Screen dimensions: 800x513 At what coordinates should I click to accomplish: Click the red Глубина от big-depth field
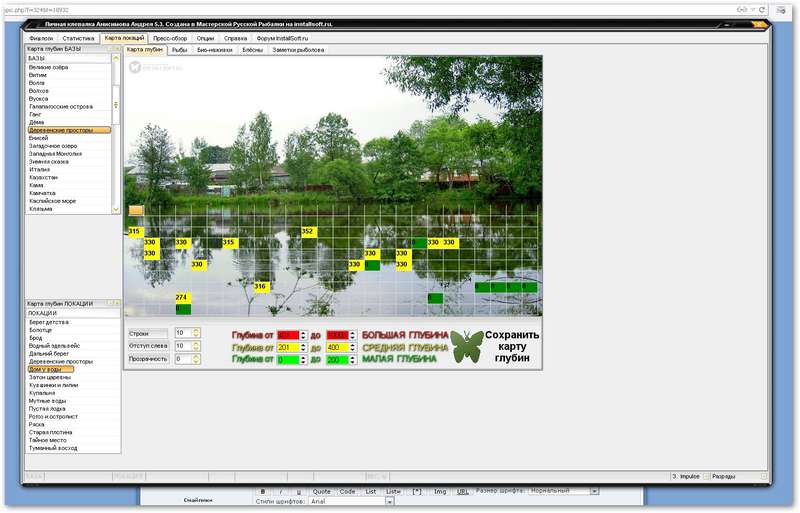(288, 335)
